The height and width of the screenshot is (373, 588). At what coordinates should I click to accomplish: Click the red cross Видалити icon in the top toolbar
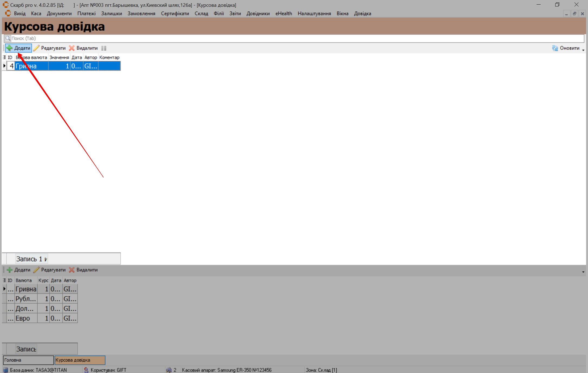pos(72,48)
